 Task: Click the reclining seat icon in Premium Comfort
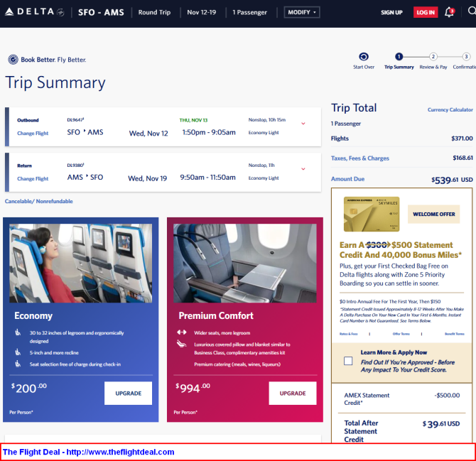point(182,344)
